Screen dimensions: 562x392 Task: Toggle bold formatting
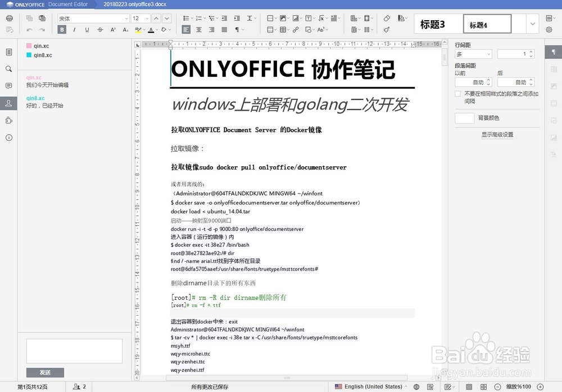(62, 30)
